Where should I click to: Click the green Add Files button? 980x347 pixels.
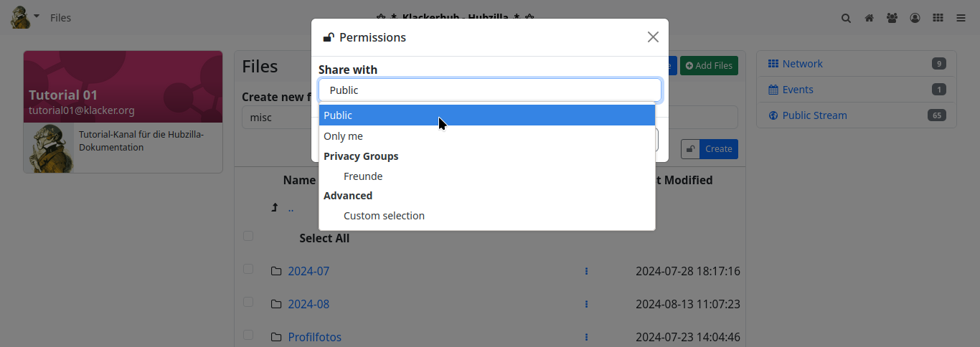click(x=709, y=65)
